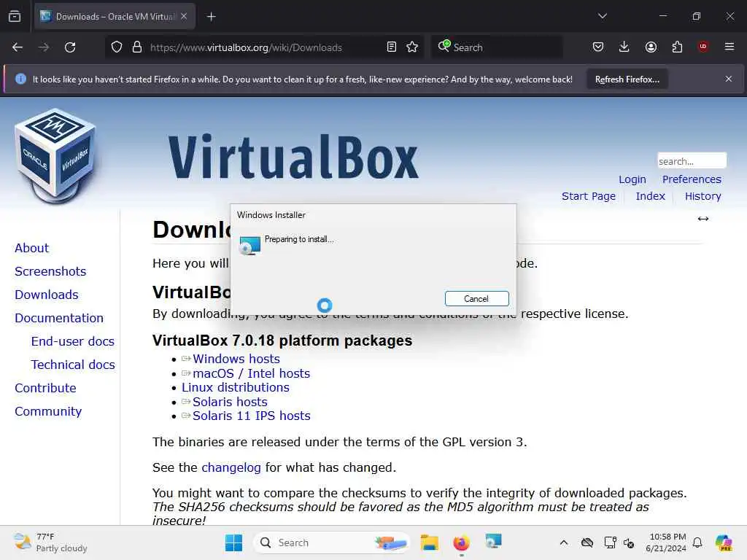The height and width of the screenshot is (560, 747).
Task: Open the Windows Start button
Action: [x=233, y=542]
